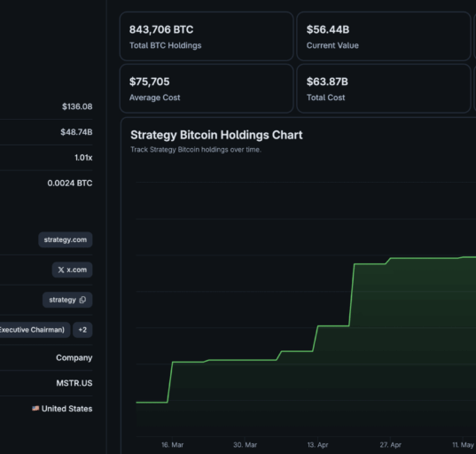The image size is (476, 454).
Task: Copy the strategy handle using copy icon
Action: (x=82, y=300)
